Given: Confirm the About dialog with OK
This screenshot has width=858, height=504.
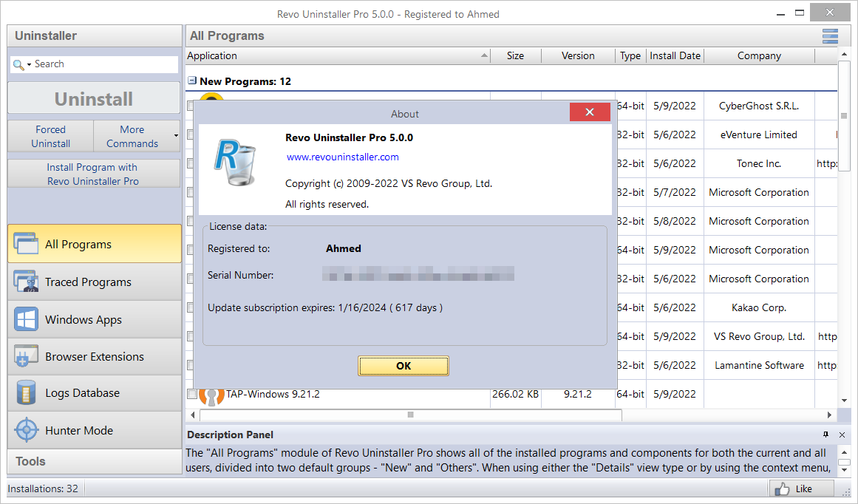Looking at the screenshot, I should pyautogui.click(x=404, y=366).
